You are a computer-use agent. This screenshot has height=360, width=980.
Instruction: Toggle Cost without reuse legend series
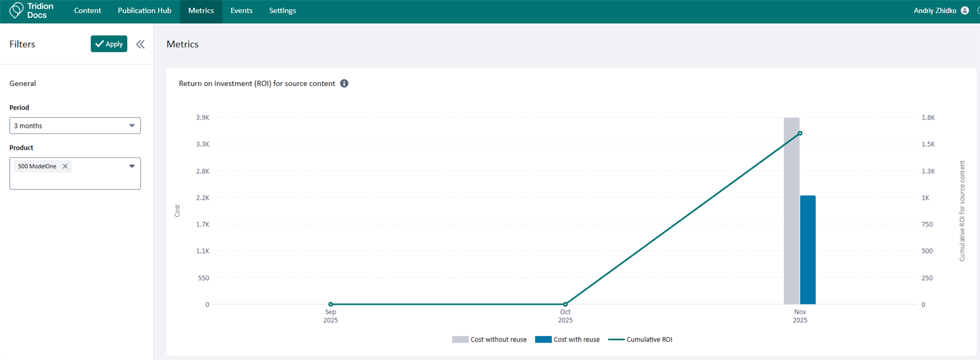[x=489, y=339]
